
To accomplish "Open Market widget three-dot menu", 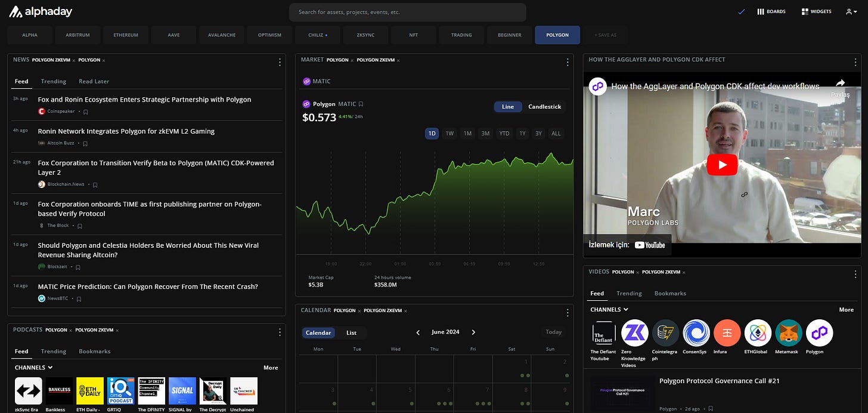I will [x=568, y=62].
